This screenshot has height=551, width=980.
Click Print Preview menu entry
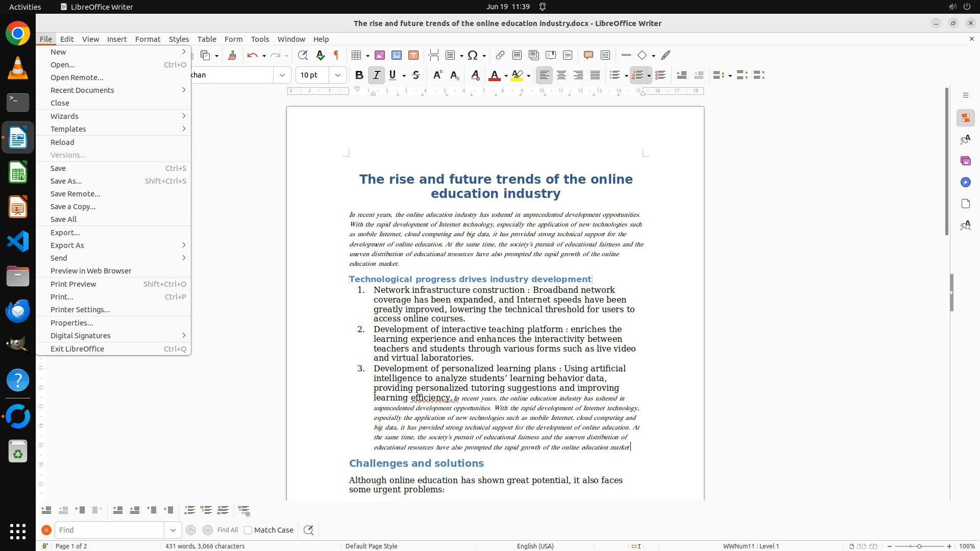point(73,284)
